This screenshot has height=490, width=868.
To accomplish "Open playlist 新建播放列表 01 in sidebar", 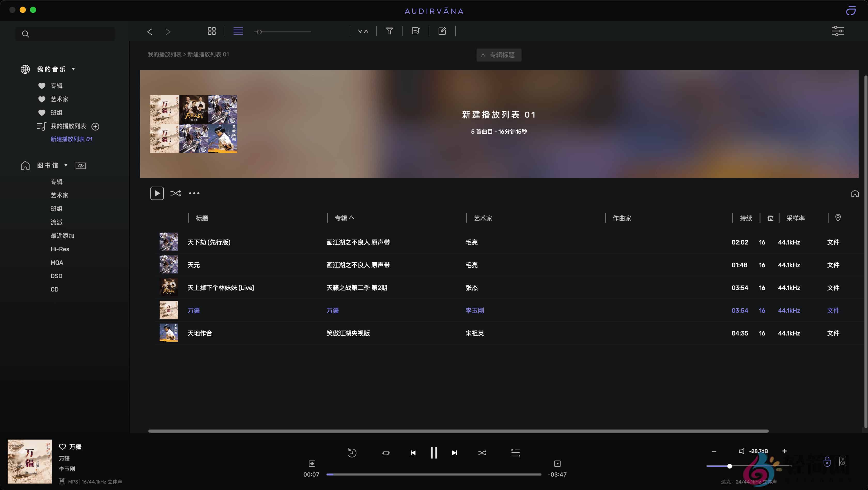I will pyautogui.click(x=71, y=139).
